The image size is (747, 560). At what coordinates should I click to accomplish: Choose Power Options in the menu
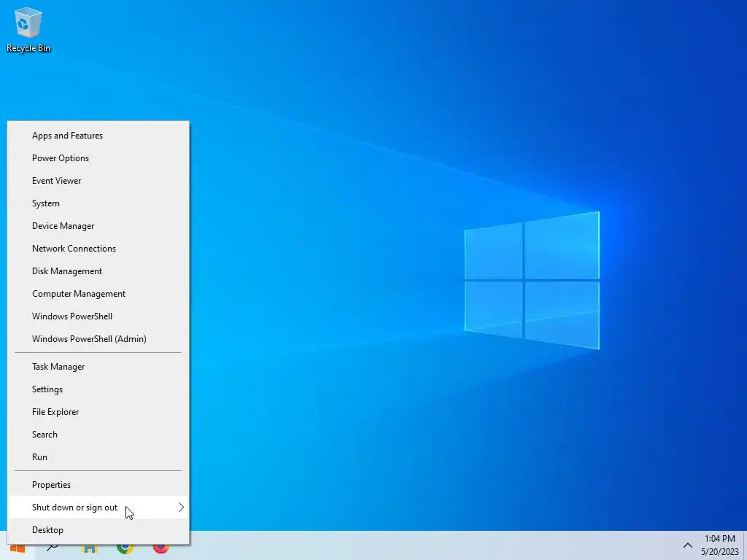tap(98, 158)
